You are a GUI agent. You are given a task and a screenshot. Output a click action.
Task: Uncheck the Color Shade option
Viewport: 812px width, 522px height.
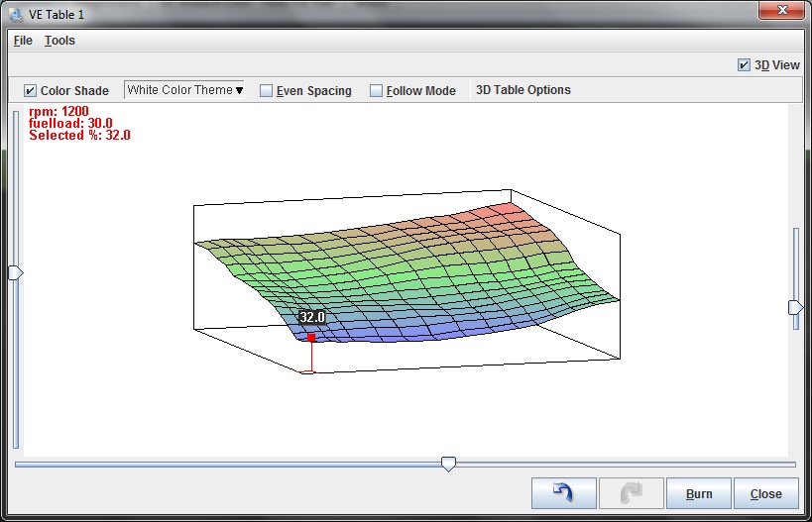[x=30, y=90]
